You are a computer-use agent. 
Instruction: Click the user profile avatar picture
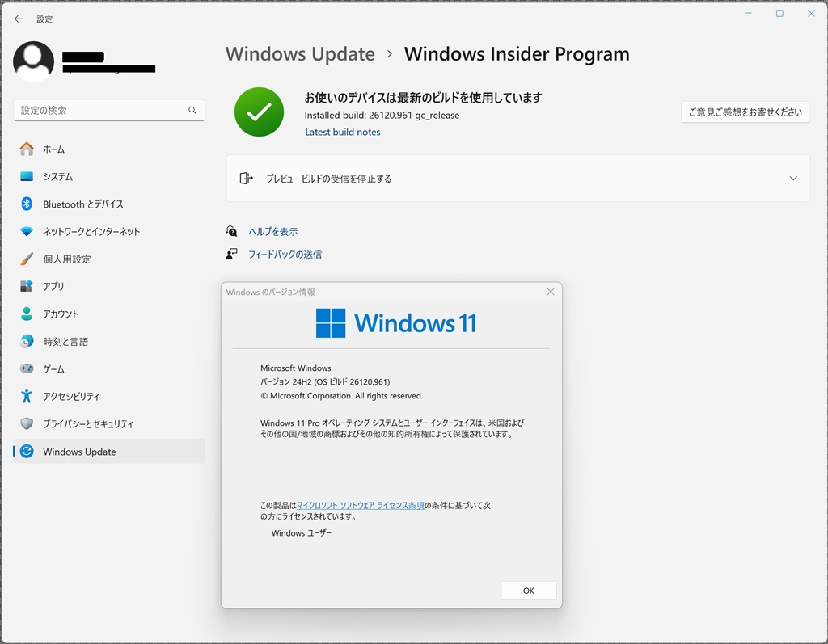33,61
